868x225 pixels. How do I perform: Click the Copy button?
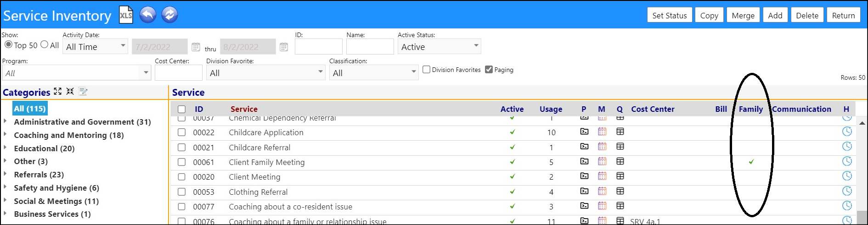click(709, 15)
